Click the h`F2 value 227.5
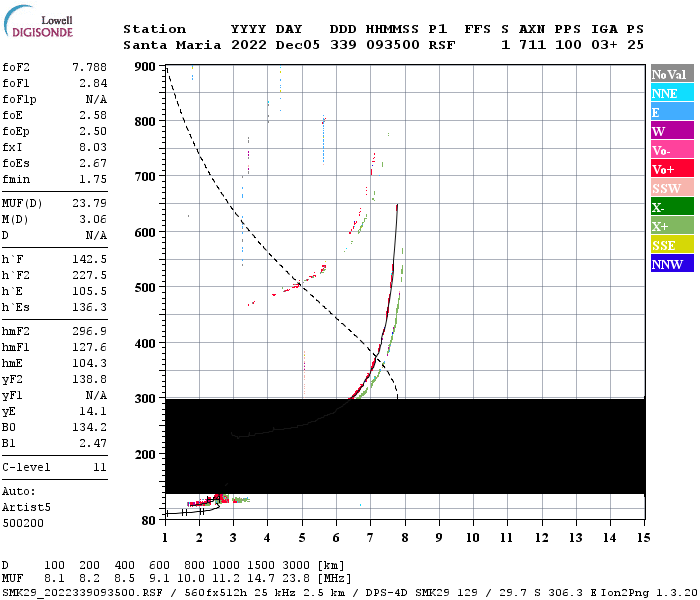The width and height of the screenshot is (700, 600). point(89,275)
